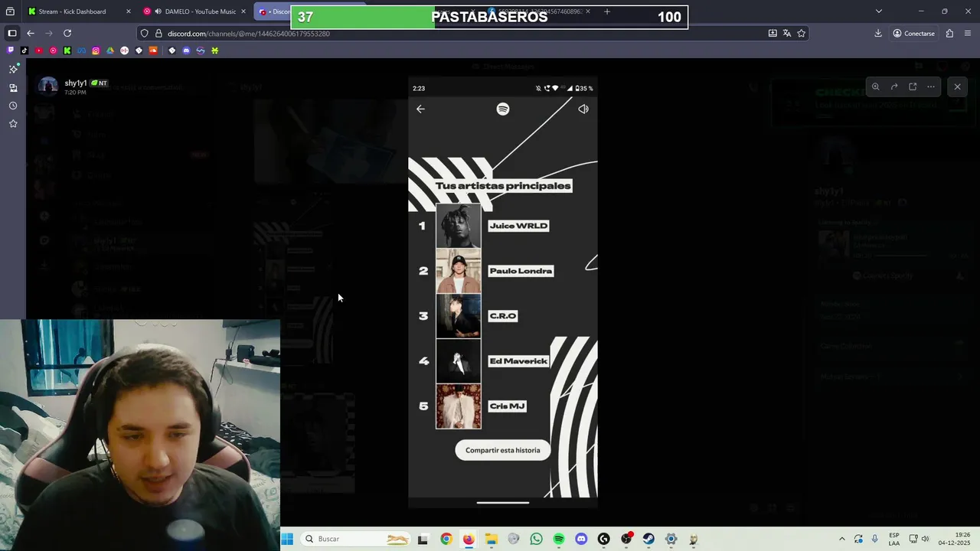Toggle the browser sidebar button
This screenshot has height=551, width=980.
point(12,34)
